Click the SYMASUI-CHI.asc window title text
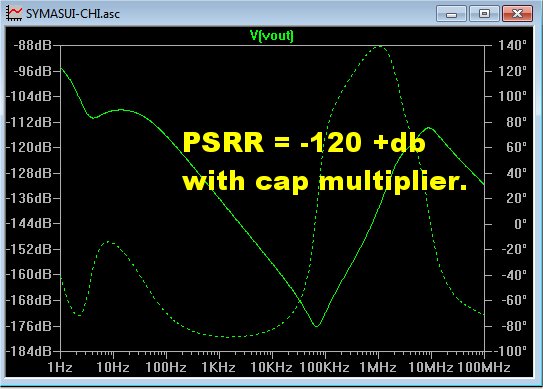This screenshot has width=543, height=389. pos(73,14)
